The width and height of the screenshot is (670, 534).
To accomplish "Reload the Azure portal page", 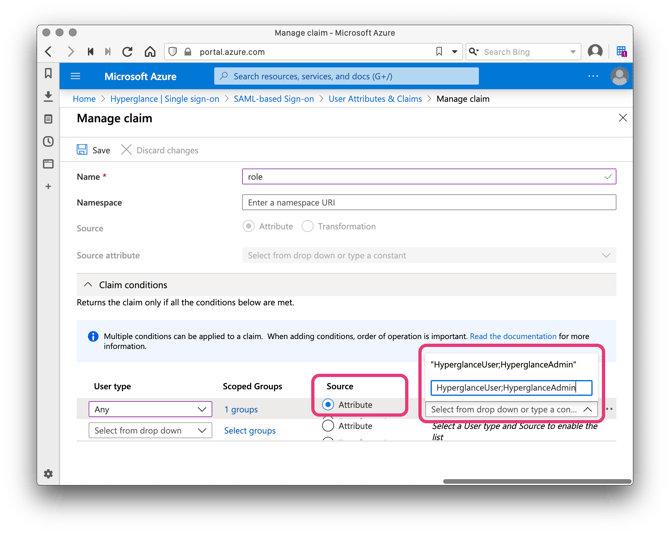I will click(127, 52).
